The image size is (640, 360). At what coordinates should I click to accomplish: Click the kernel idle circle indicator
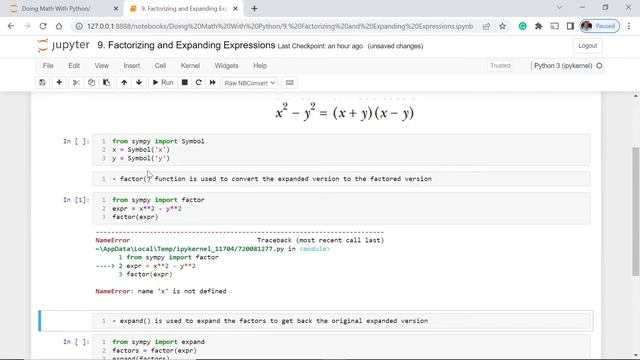click(x=599, y=66)
